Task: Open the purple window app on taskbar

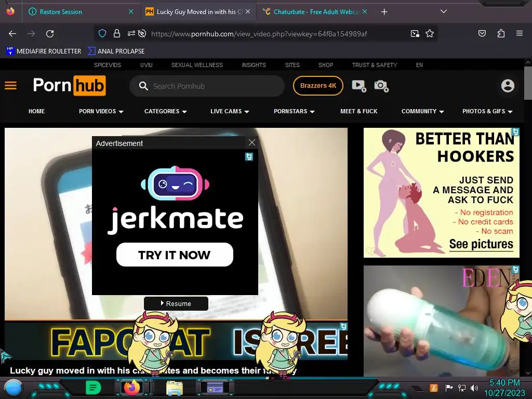Action: point(215,388)
